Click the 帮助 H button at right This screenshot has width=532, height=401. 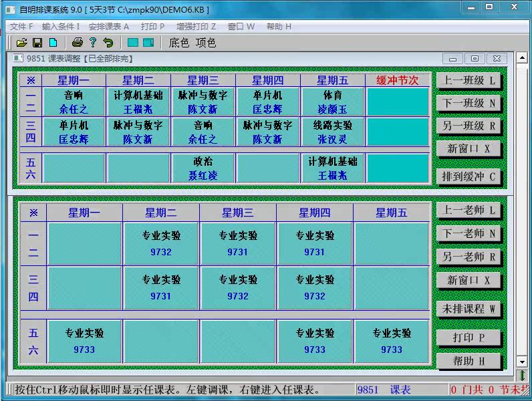[469, 361]
